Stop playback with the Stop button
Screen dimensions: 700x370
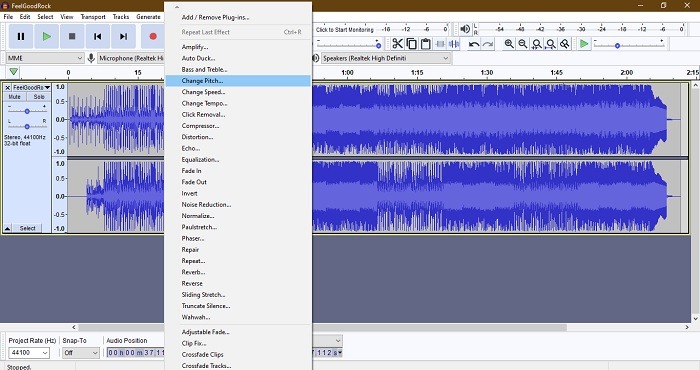72,37
